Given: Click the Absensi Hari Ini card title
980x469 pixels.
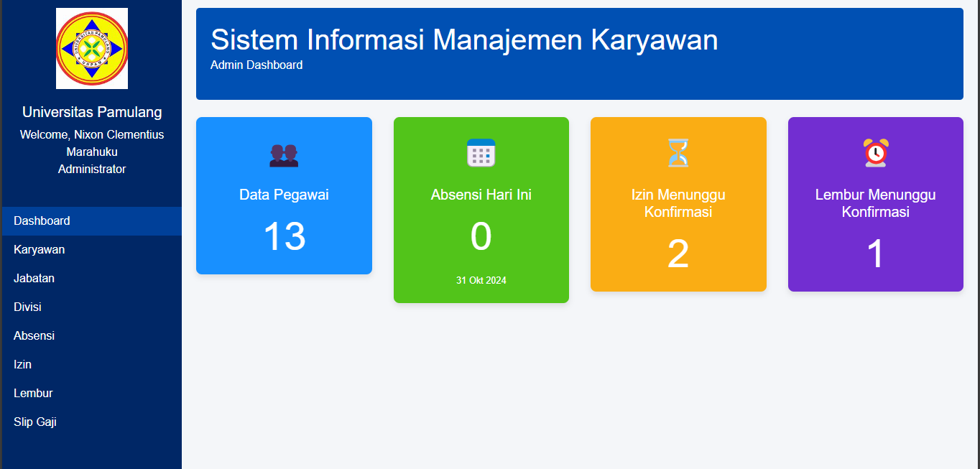Looking at the screenshot, I should (x=481, y=195).
